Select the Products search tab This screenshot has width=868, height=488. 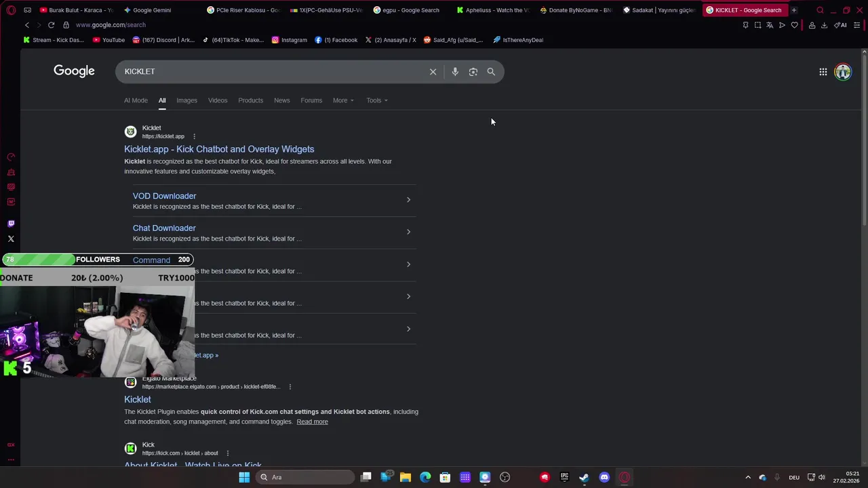click(x=250, y=100)
